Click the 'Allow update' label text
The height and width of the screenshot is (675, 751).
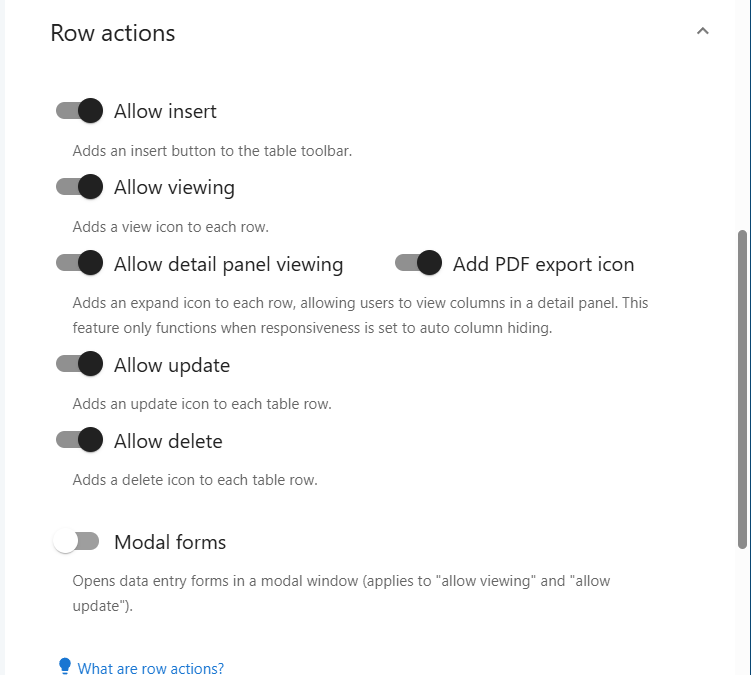click(172, 366)
